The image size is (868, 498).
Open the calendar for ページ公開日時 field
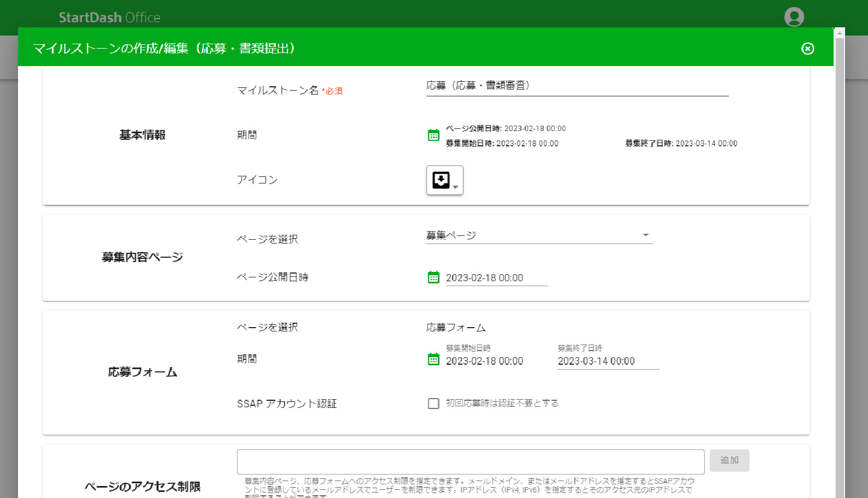(x=433, y=277)
